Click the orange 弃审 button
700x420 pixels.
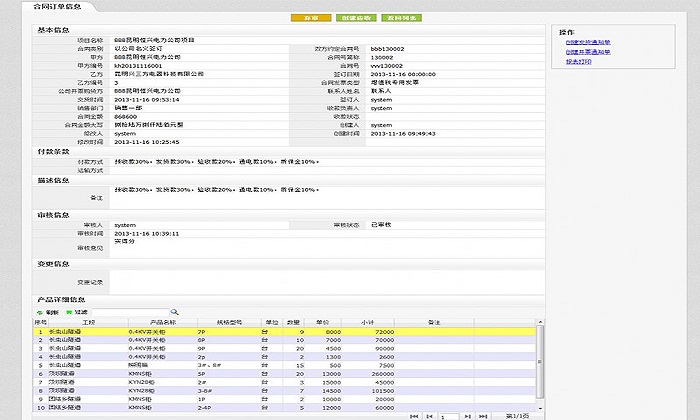[311, 18]
